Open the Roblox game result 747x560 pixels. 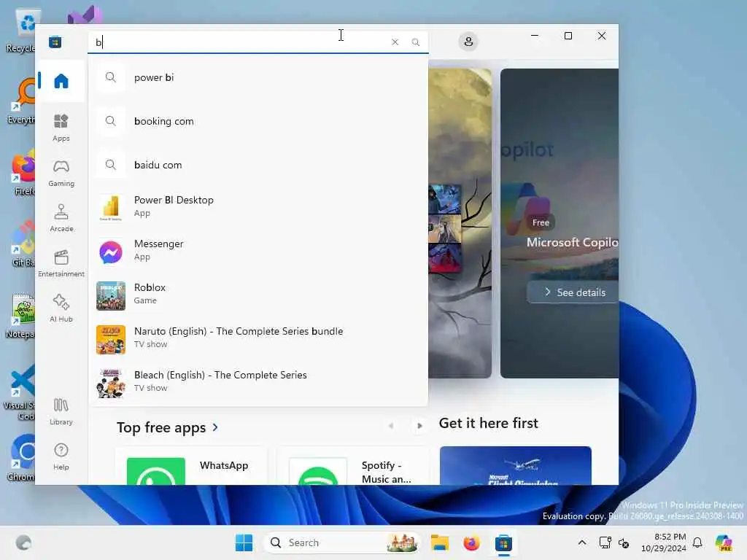[258, 295]
